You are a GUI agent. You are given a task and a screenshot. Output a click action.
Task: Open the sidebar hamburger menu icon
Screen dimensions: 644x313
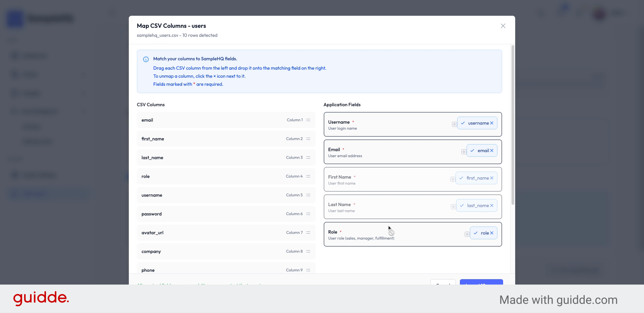(112, 12)
